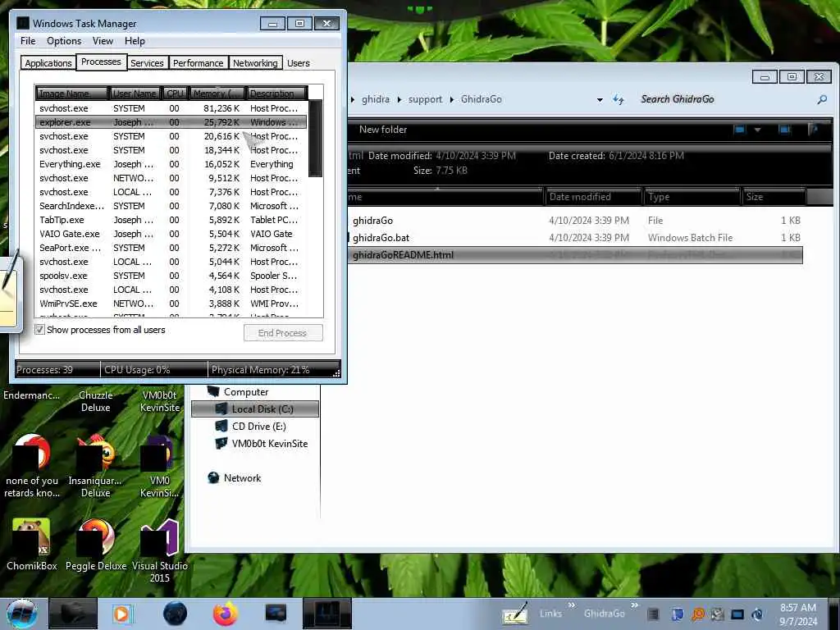Screen dimensions: 840x630
Task: Expand the GhidraGo toolbar chevron
Action: (x=635, y=605)
